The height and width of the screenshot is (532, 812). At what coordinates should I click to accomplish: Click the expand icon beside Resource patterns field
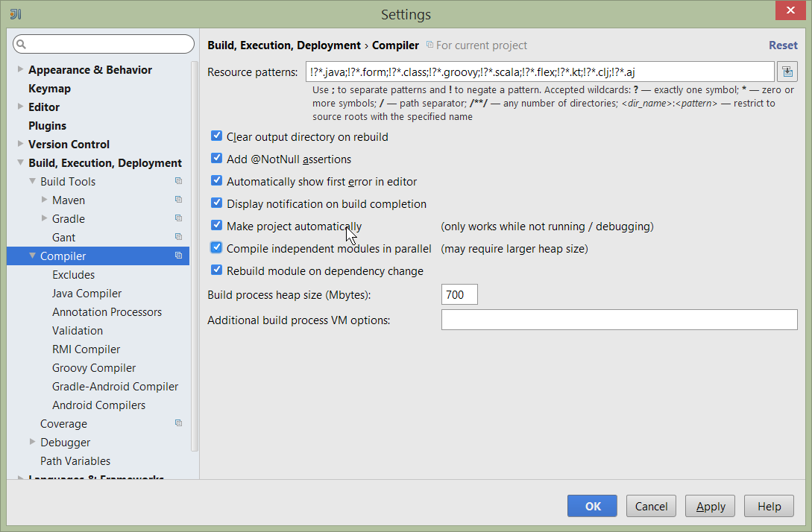(x=787, y=72)
